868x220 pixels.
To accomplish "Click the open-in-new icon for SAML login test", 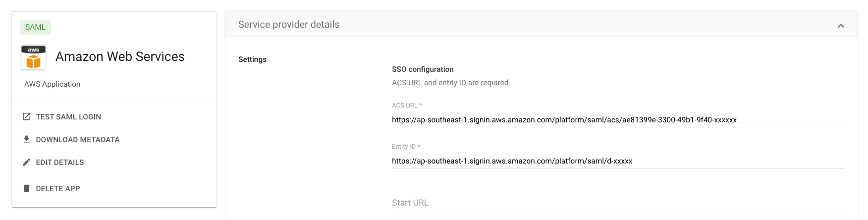I will pyautogui.click(x=27, y=116).
